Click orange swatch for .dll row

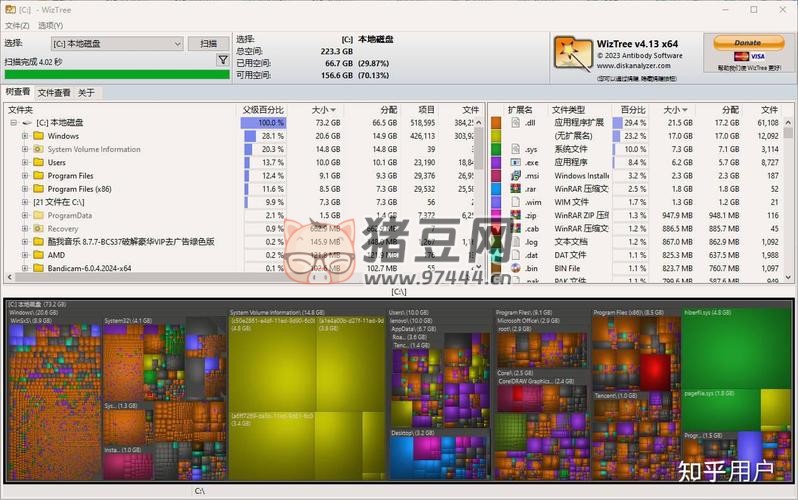(x=496, y=123)
